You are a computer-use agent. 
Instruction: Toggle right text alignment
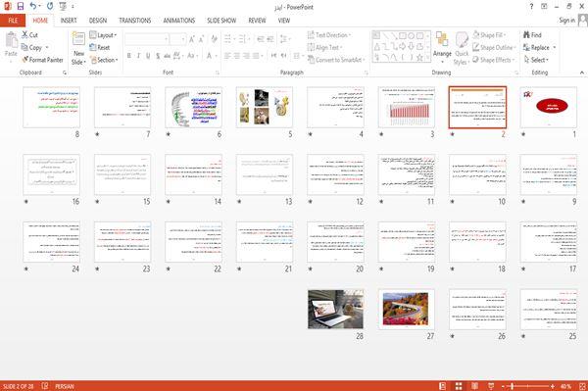[246, 56]
